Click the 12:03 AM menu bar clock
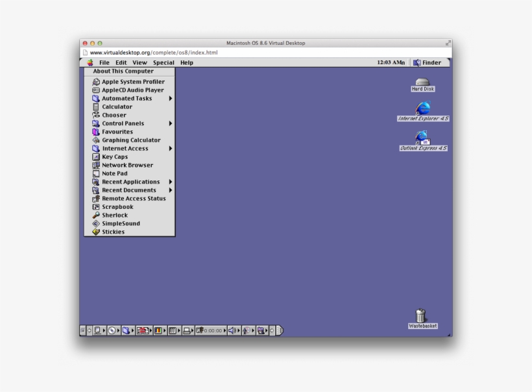532x392 pixels. pyautogui.click(x=391, y=63)
